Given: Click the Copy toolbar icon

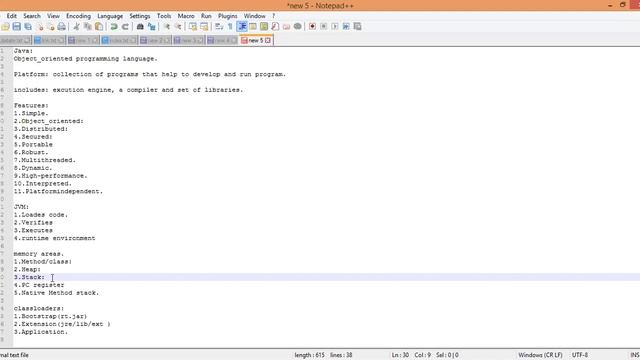Looking at the screenshot, I should pos(88,27).
